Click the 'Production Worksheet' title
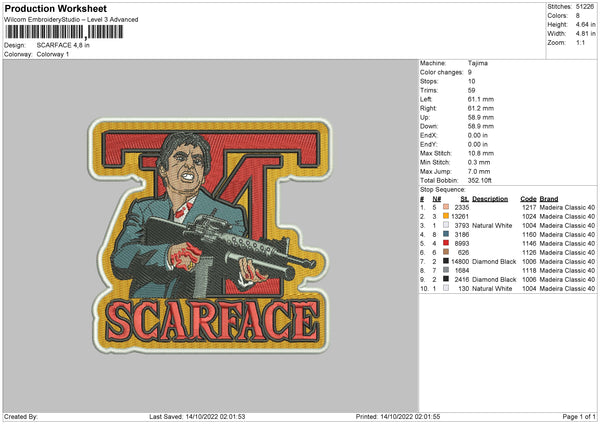The height and width of the screenshot is (424, 600). (55, 9)
